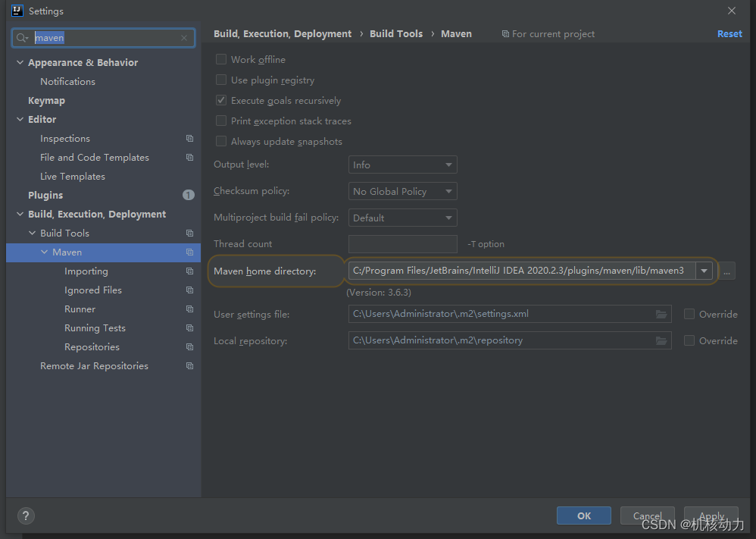Uncheck Execute goals recursively
The width and height of the screenshot is (756, 539).
(221, 100)
